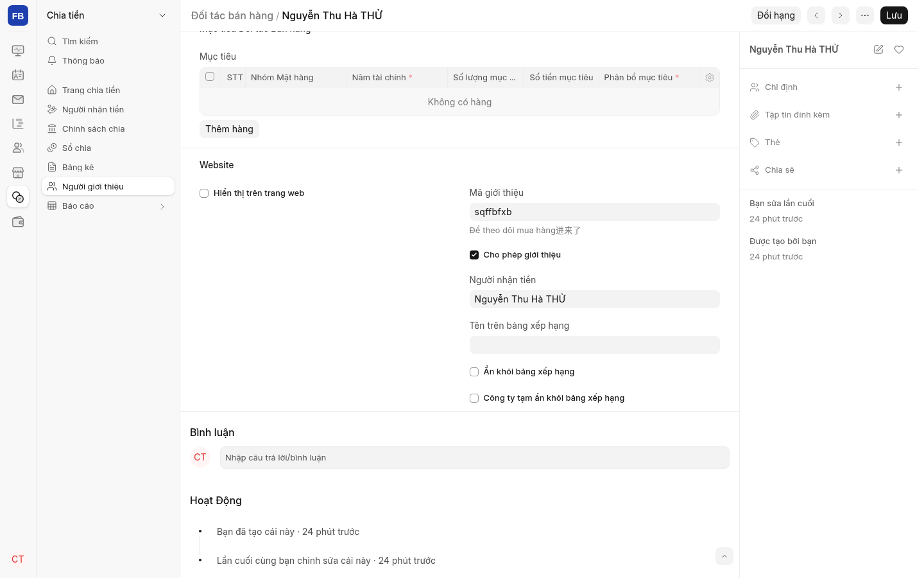Check Ẩn khỏi bảng xếp hạng

pos(474,372)
